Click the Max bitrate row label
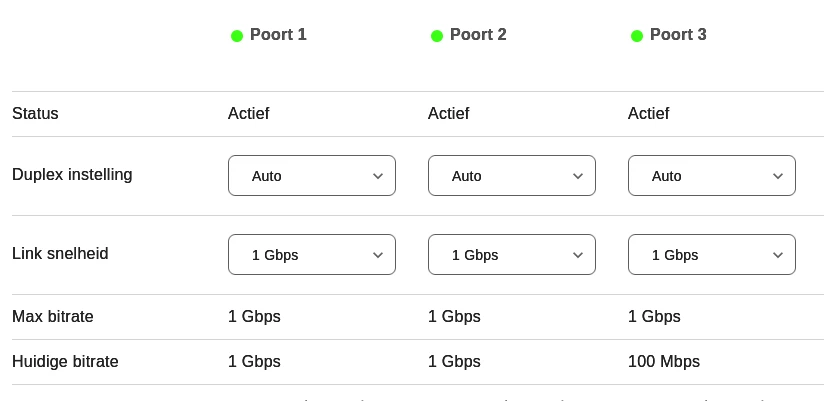 click(x=53, y=317)
